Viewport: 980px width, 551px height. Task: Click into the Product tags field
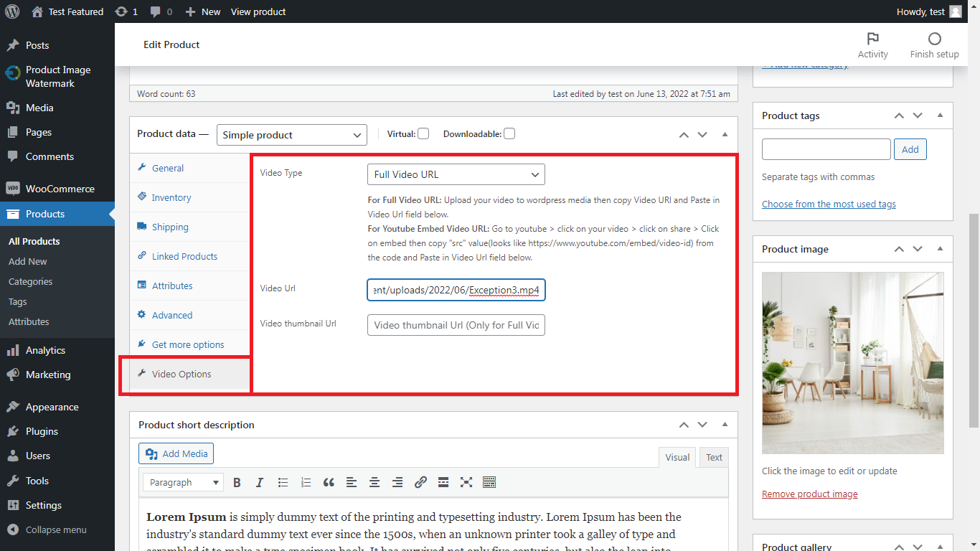[x=826, y=149]
